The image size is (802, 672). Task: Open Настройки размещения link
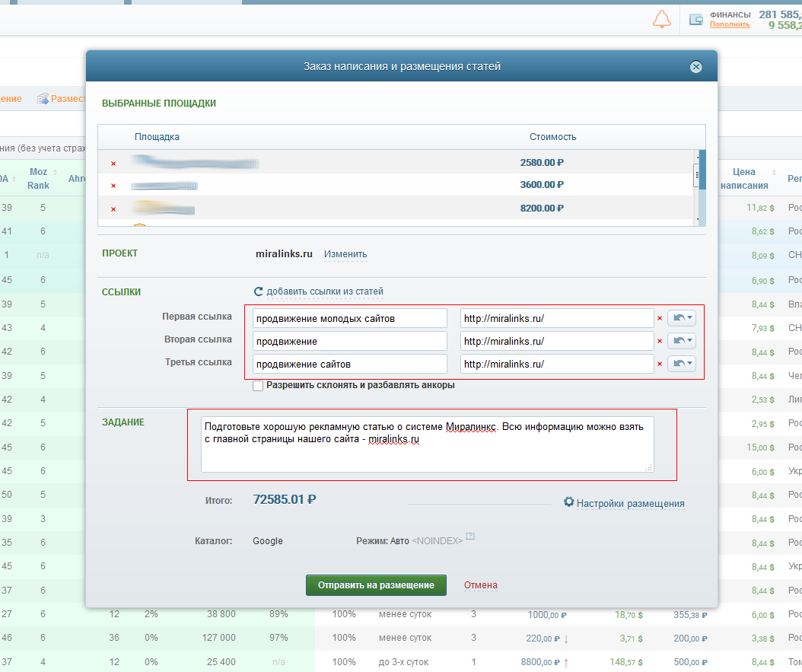click(x=631, y=503)
